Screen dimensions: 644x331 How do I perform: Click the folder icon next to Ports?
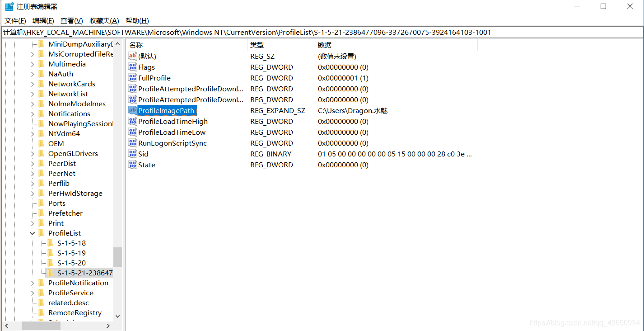pos(42,203)
